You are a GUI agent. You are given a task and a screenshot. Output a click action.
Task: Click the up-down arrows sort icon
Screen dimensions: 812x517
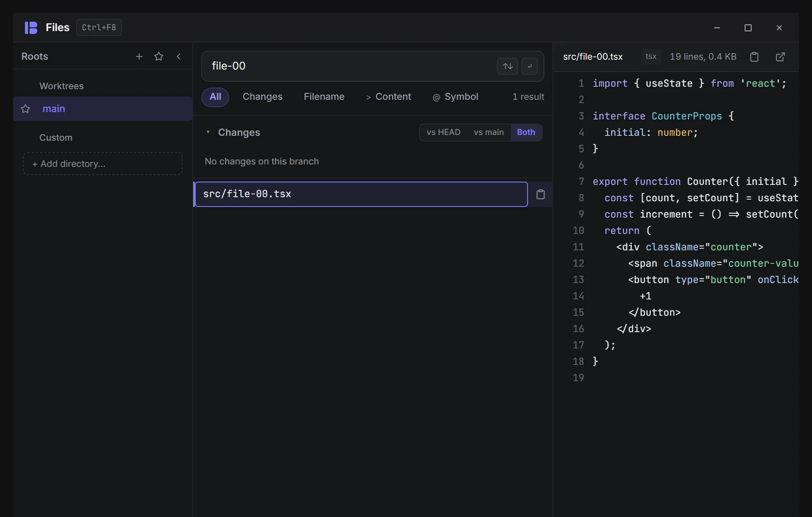pyautogui.click(x=508, y=66)
